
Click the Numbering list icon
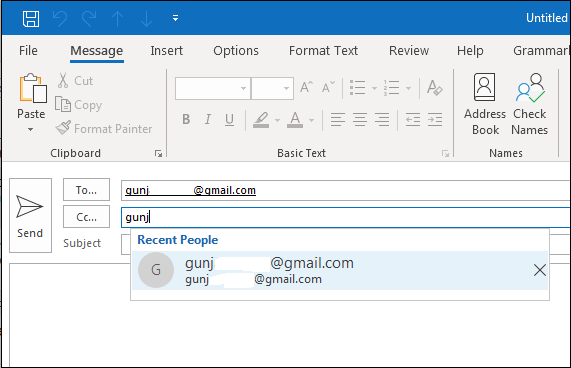click(391, 88)
